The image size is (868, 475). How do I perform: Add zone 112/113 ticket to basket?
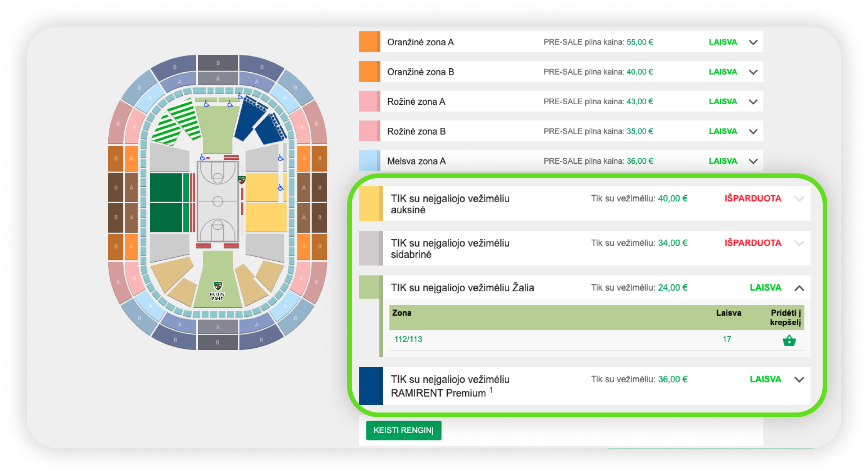[789, 340]
